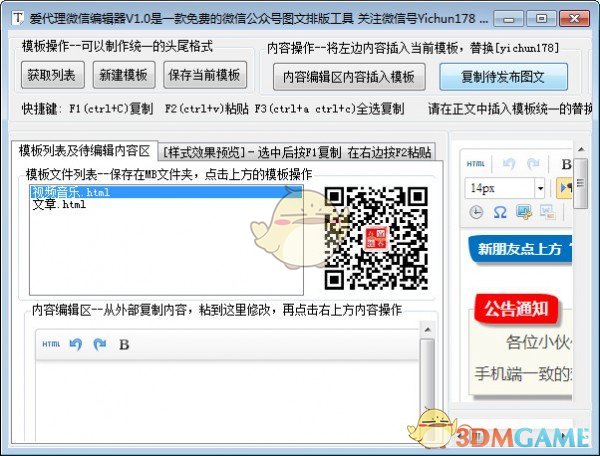Switch to 模板列表及待编辑内容区 tab
This screenshot has width=600, height=456.
pos(84,151)
